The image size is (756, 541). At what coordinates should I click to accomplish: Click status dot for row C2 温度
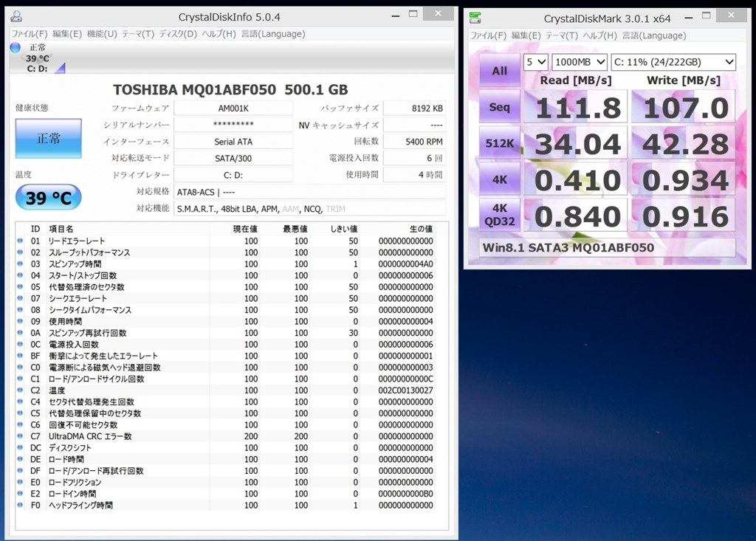(20, 390)
